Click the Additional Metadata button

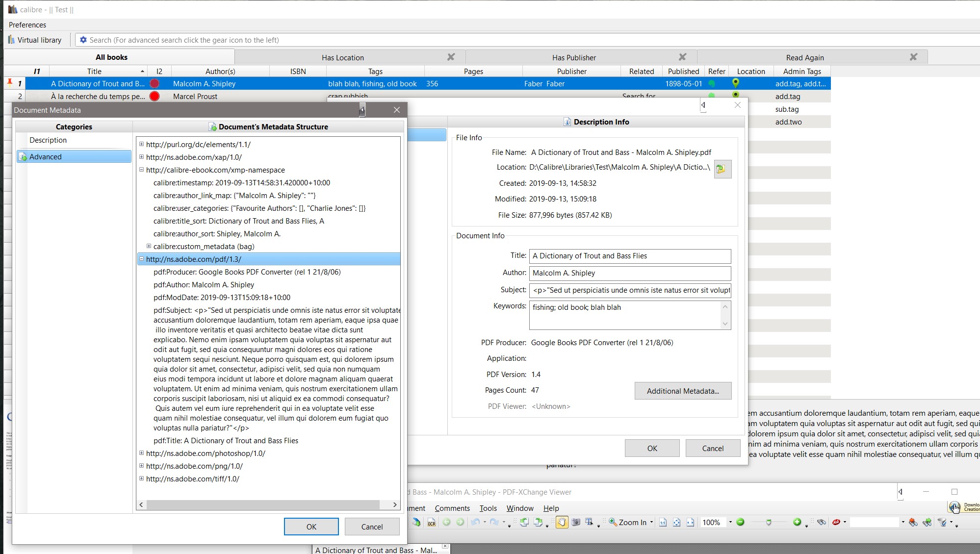pos(682,391)
